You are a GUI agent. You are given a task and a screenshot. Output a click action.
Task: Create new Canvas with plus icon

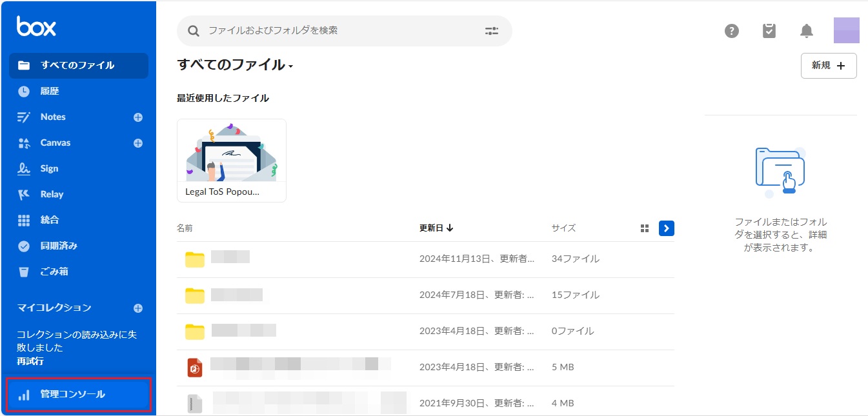click(137, 143)
